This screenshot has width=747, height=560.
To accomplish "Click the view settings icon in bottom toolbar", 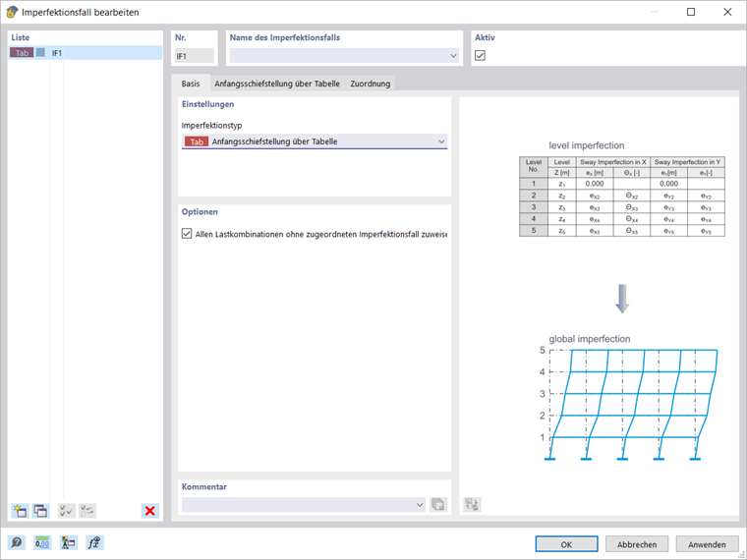I will pos(68,542).
